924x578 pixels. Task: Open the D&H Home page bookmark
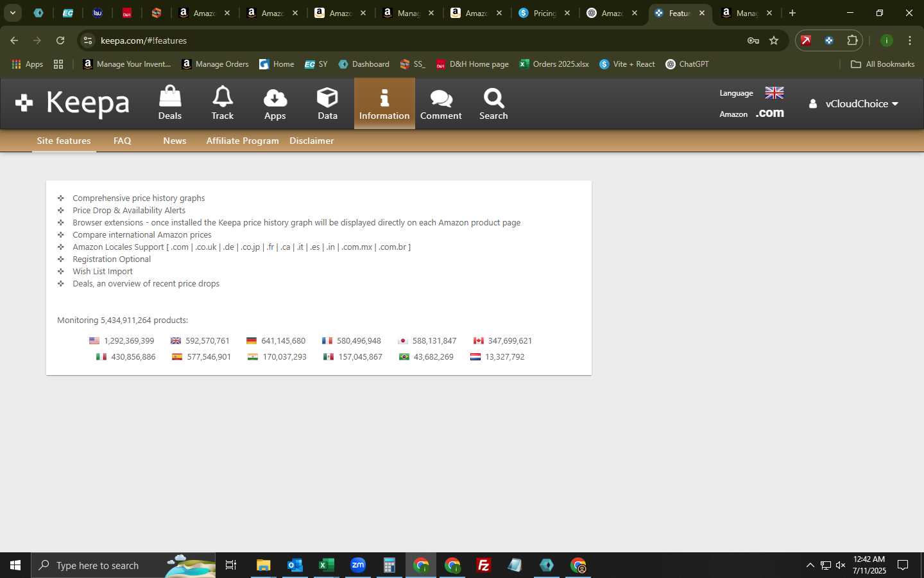click(x=472, y=64)
